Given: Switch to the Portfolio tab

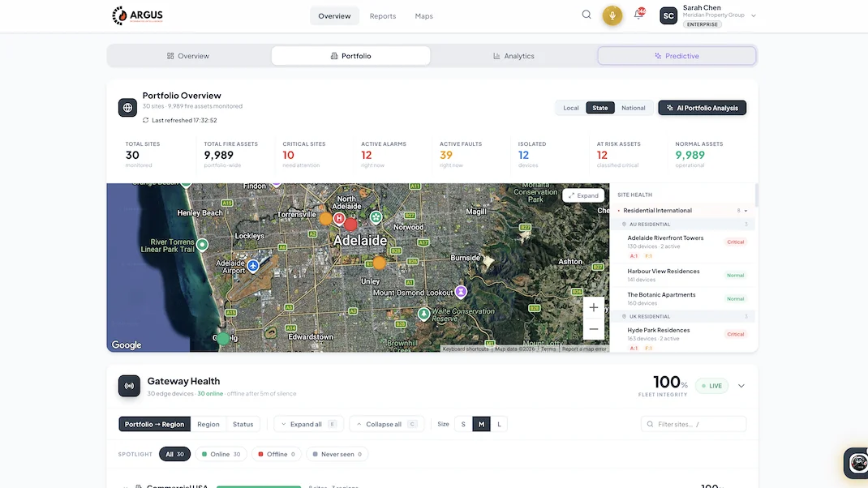Looking at the screenshot, I should [351, 56].
